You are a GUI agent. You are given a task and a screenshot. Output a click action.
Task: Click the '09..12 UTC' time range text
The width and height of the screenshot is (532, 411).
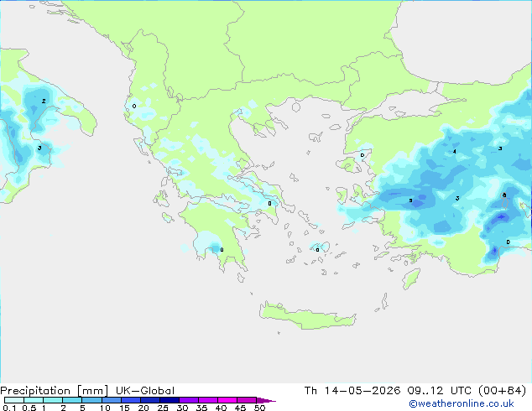point(439,391)
